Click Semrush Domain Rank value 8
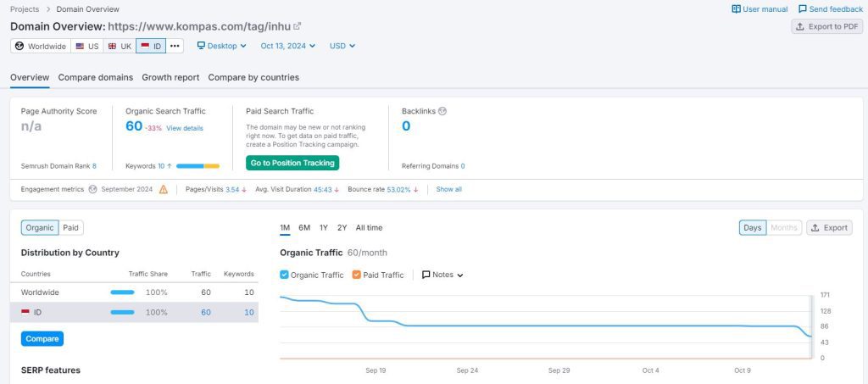 [x=94, y=166]
